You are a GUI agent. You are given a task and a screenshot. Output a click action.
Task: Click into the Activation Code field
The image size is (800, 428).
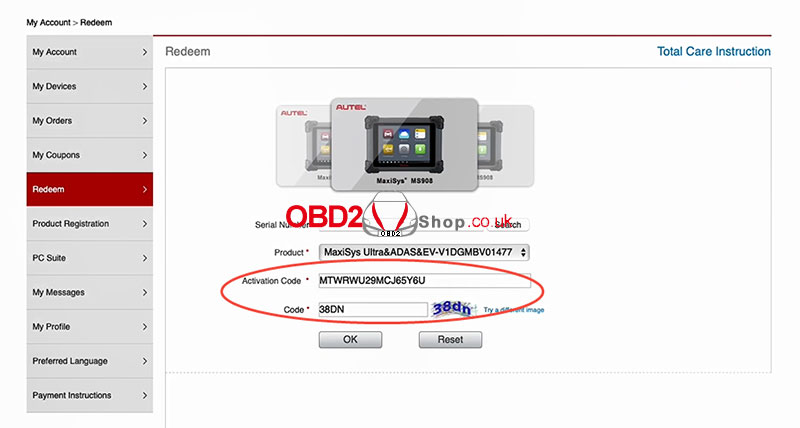point(424,281)
